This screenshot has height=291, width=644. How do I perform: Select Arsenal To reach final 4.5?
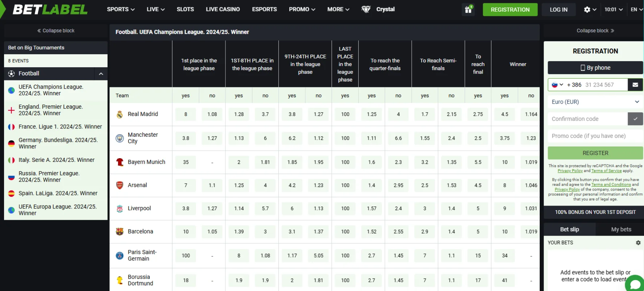pyautogui.click(x=478, y=185)
